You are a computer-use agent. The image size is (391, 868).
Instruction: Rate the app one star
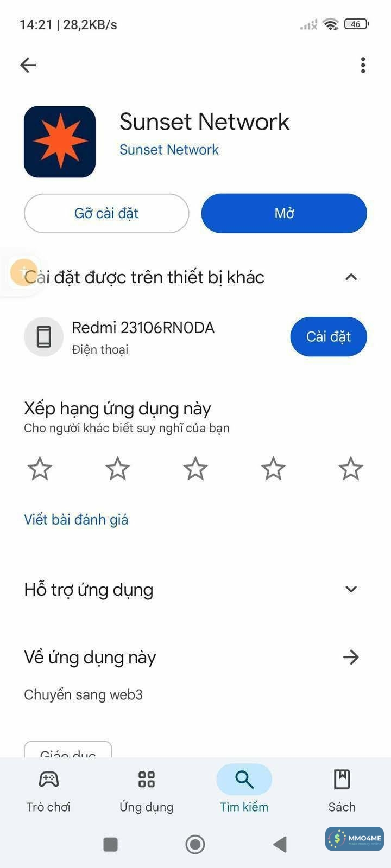pos(40,469)
